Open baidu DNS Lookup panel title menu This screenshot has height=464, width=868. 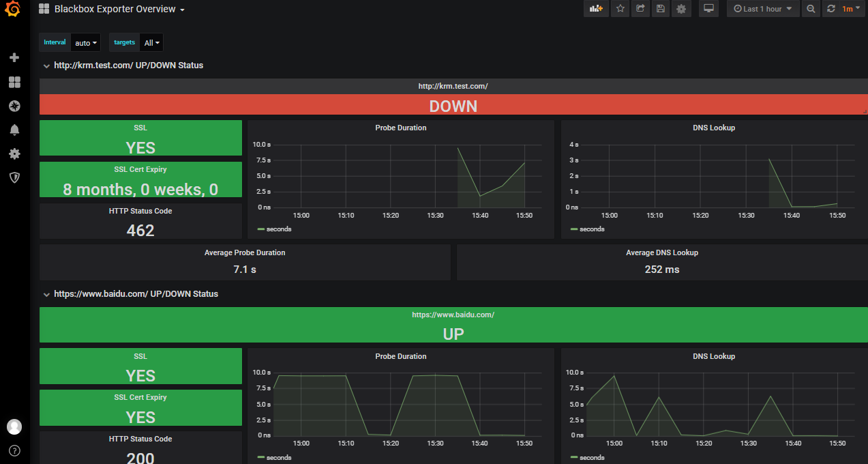[714, 356]
